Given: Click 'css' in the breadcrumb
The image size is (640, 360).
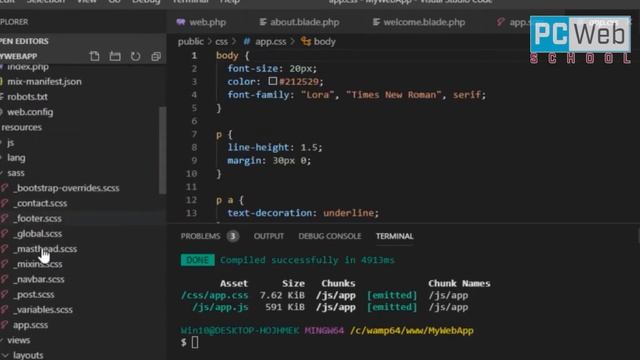Looking at the screenshot, I should [222, 41].
